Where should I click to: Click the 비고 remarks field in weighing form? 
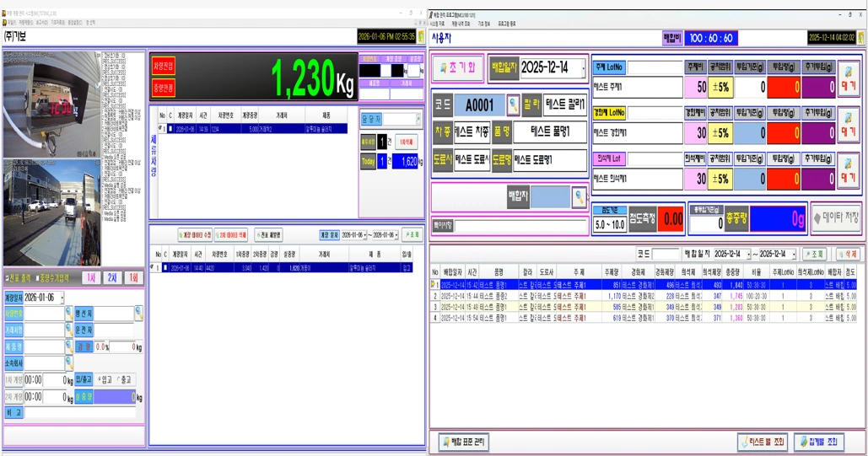(80, 413)
